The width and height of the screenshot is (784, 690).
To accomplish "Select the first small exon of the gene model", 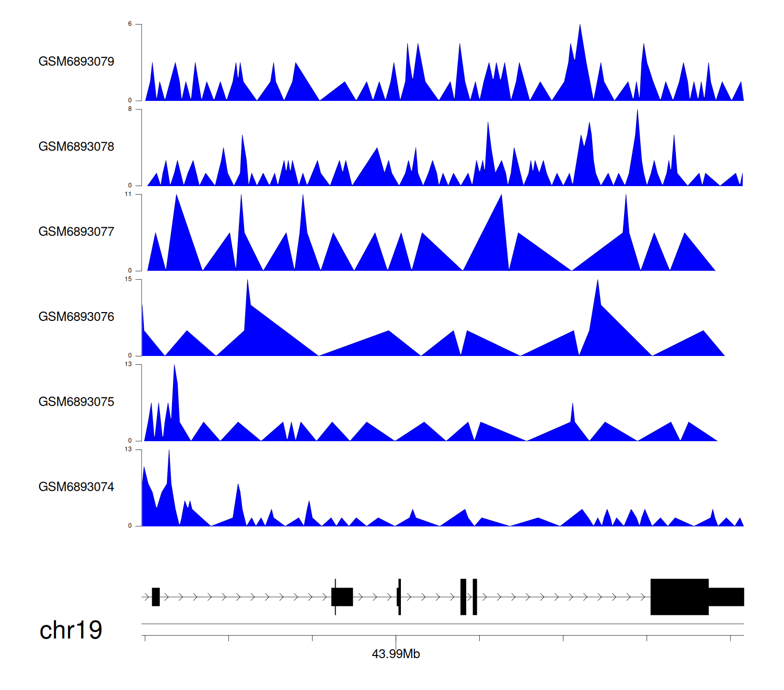I will (156, 597).
